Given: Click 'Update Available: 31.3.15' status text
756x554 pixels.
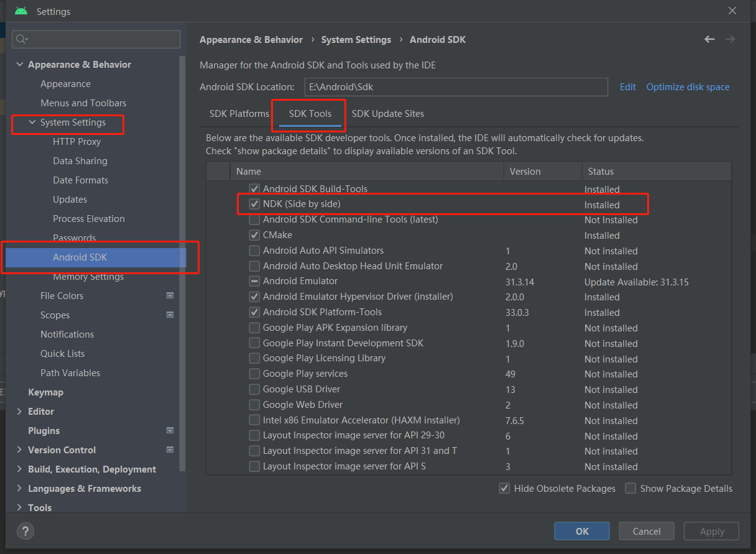Looking at the screenshot, I should pos(637,282).
